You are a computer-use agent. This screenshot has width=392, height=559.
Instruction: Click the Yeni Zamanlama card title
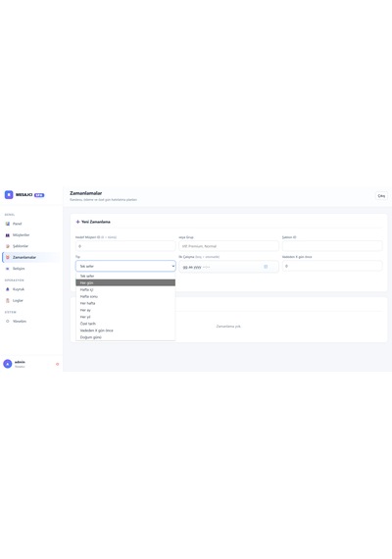click(x=96, y=222)
